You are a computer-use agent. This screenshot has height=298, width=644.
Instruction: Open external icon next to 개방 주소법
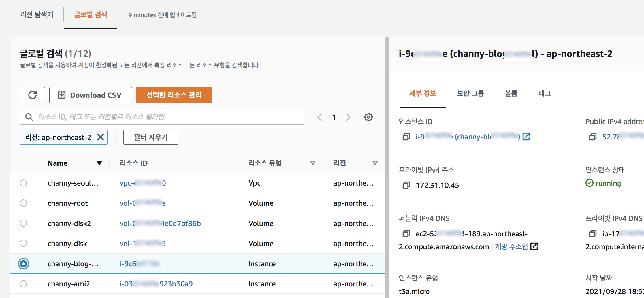tap(534, 246)
